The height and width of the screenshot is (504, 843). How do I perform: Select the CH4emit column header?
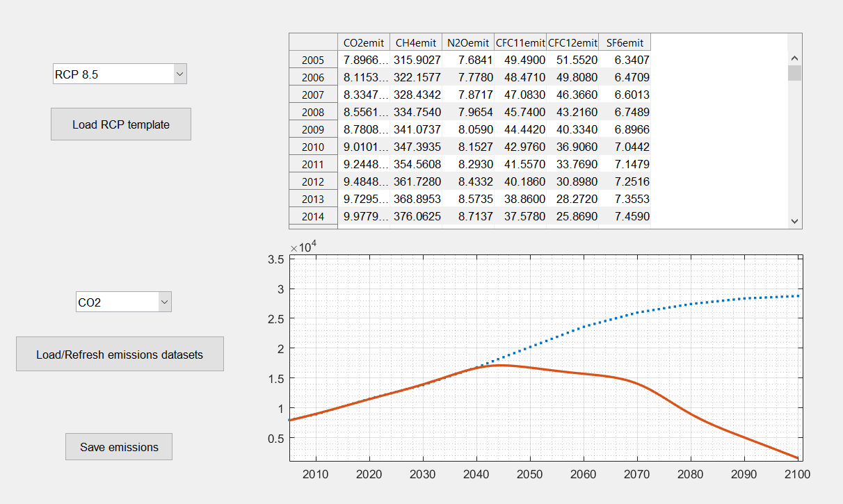[416, 42]
